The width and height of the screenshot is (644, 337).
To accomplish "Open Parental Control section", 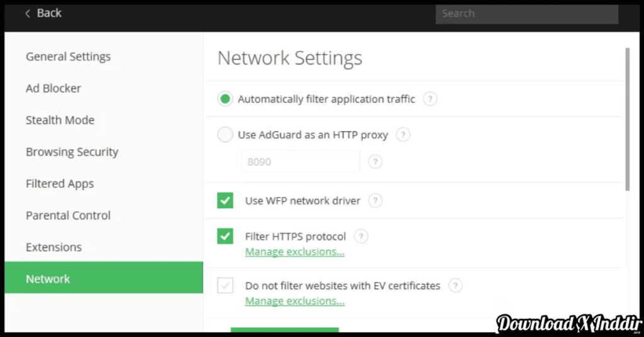I will click(x=68, y=215).
